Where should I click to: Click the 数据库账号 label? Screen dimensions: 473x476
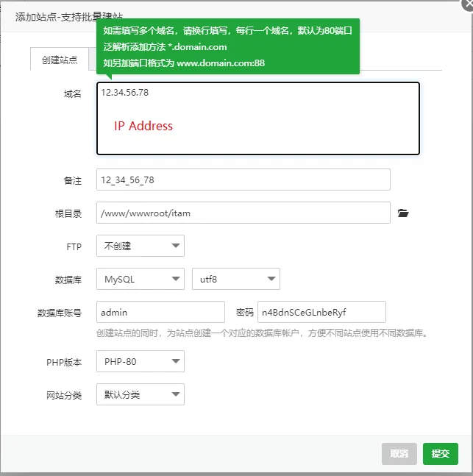[60, 313]
